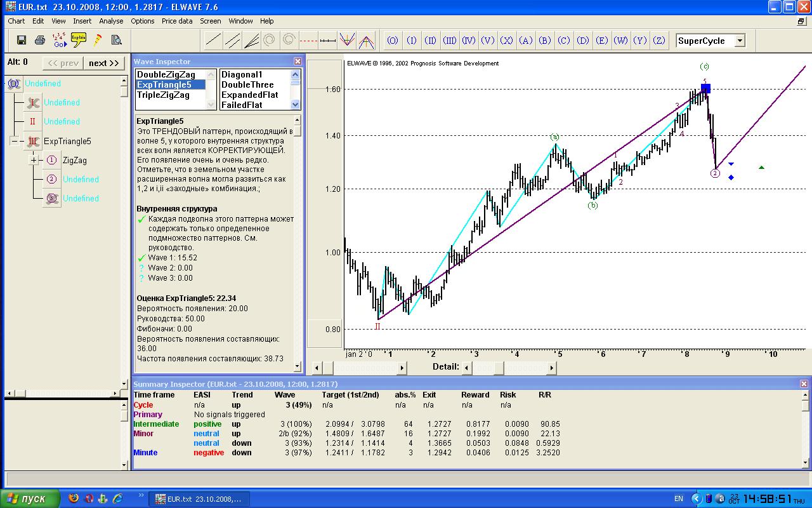Select DoubleZigZag in pattern list
Image resolution: width=812 pixels, height=508 pixels.
166,74
